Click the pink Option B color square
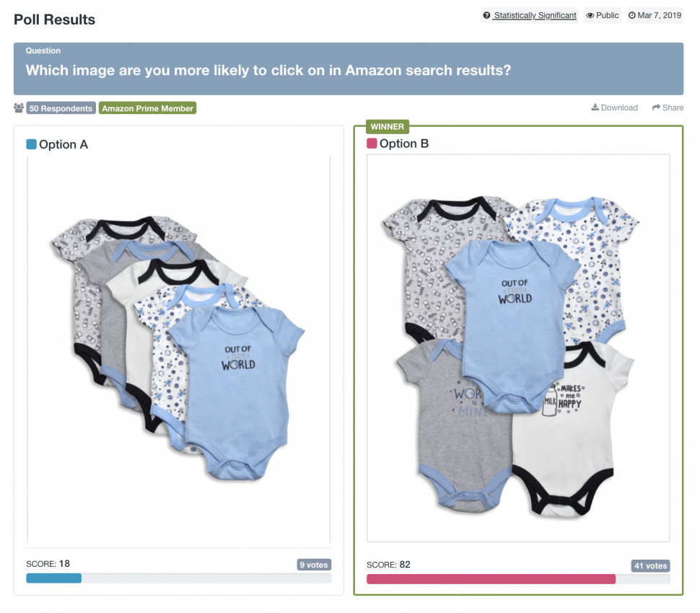Image resolution: width=700 pixels, height=613 pixels. [372, 144]
